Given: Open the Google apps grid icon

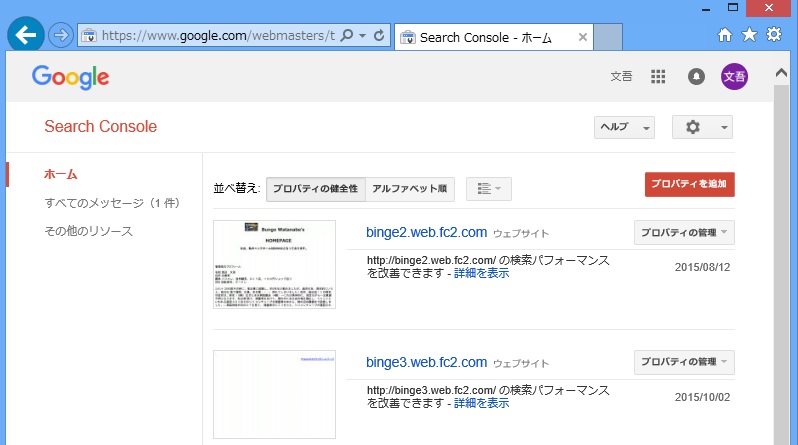Looking at the screenshot, I should 658,76.
